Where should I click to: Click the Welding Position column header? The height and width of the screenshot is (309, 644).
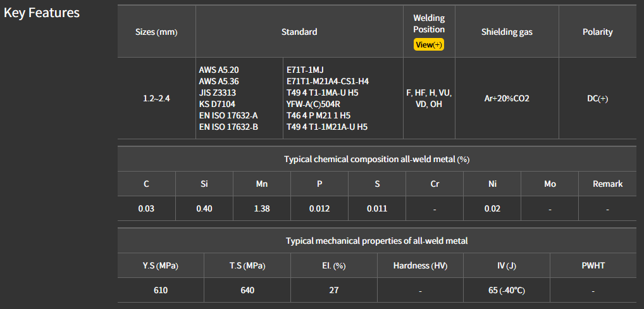click(x=429, y=24)
